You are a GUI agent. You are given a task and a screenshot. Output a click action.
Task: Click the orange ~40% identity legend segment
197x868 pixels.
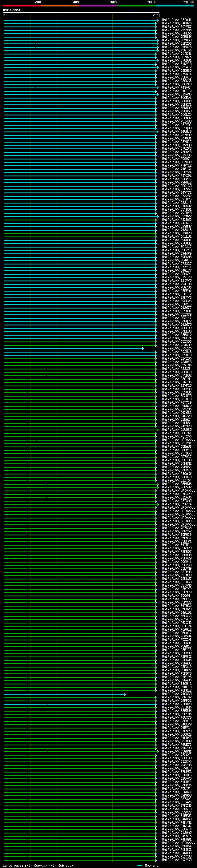[60, 6]
